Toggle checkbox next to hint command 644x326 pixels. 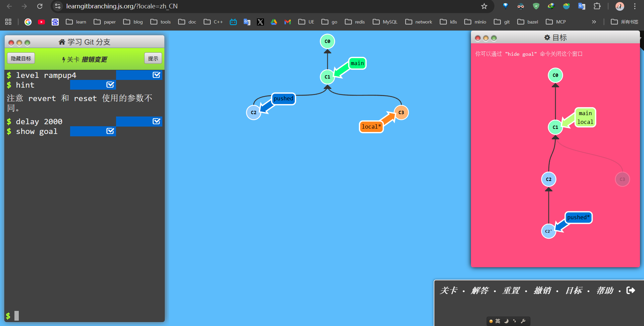[x=110, y=85]
